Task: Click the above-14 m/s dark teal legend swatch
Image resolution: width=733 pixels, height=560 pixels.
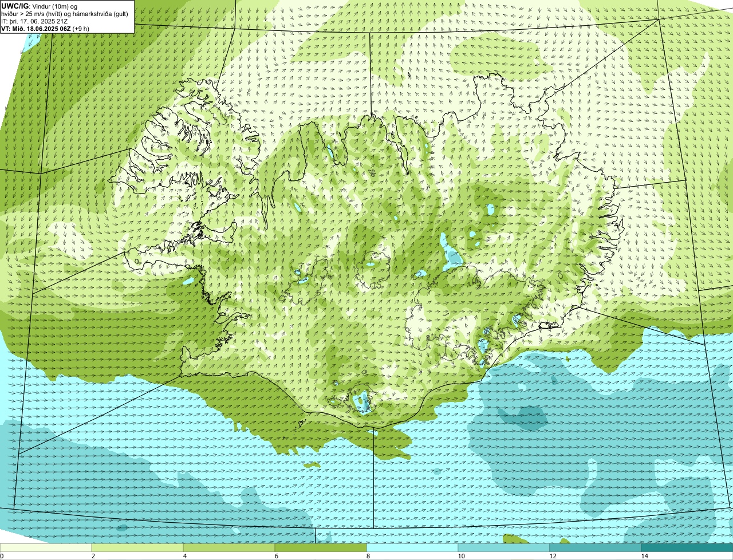Action: click(x=687, y=547)
